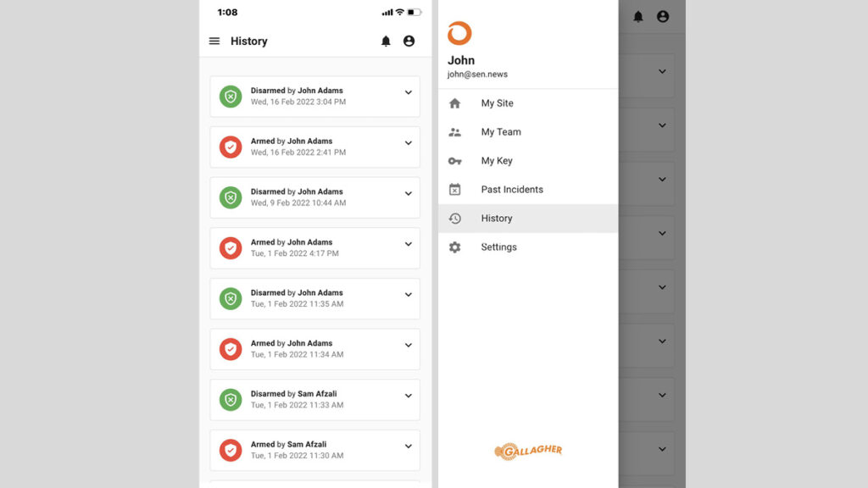This screenshot has height=488, width=868.
Task: Open My Site from the drawer menu
Action: tap(498, 103)
